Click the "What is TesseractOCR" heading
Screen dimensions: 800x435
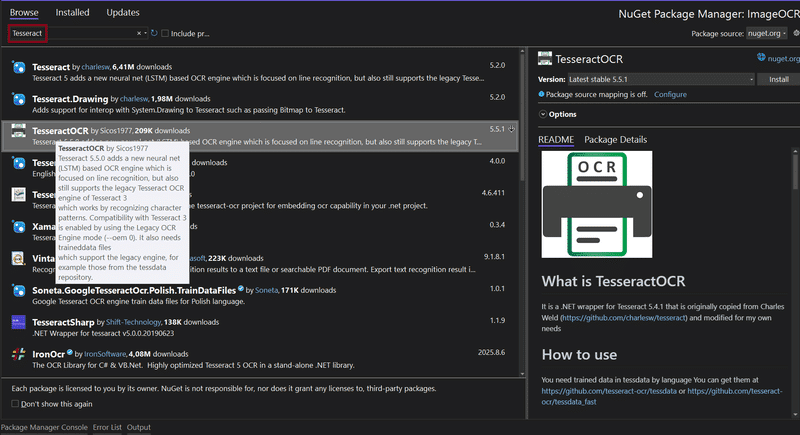click(613, 281)
